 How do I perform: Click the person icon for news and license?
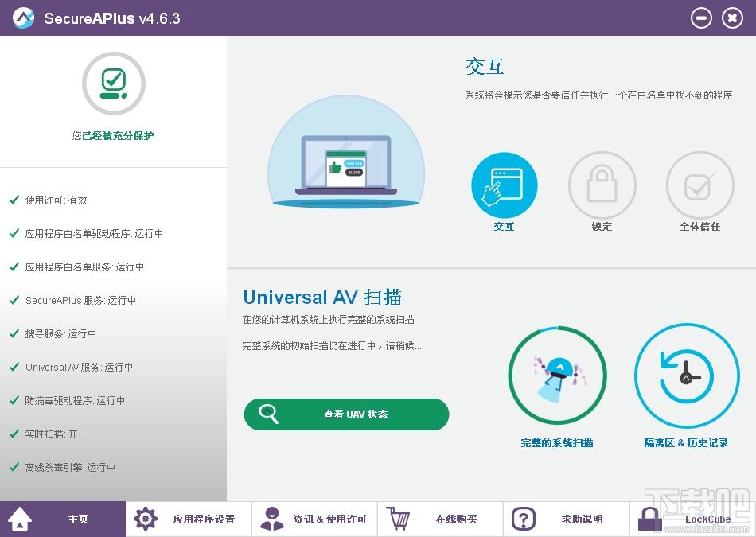click(x=272, y=519)
